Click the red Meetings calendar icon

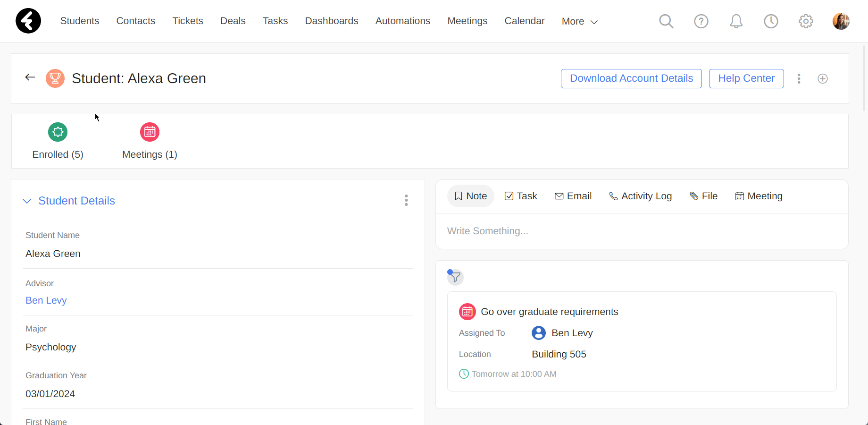coord(150,132)
